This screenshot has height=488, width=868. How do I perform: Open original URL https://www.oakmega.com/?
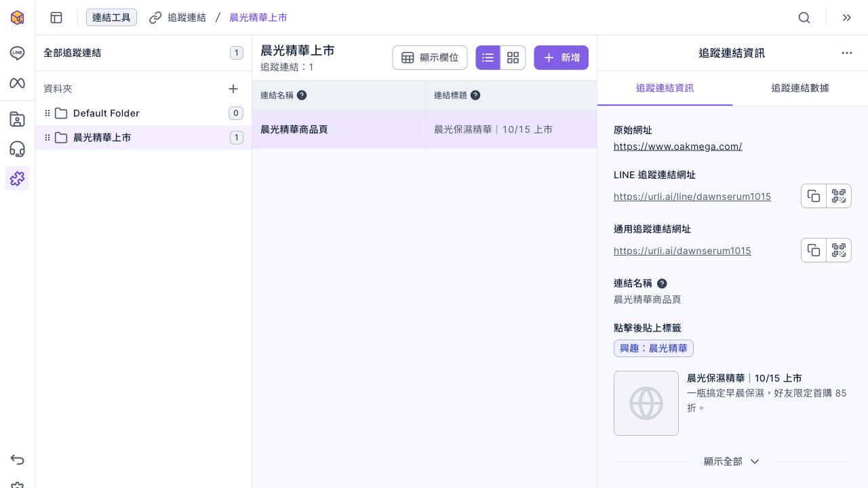[x=678, y=146]
